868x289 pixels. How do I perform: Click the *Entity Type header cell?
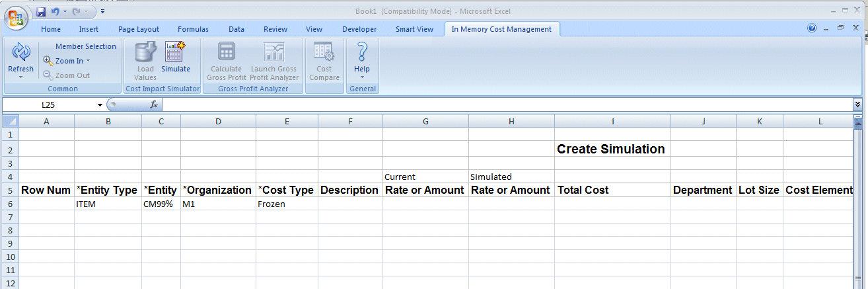pos(108,190)
